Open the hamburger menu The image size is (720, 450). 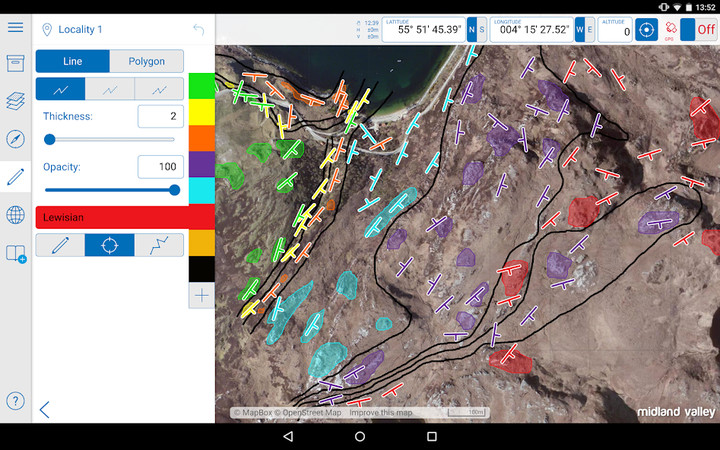pyautogui.click(x=15, y=26)
